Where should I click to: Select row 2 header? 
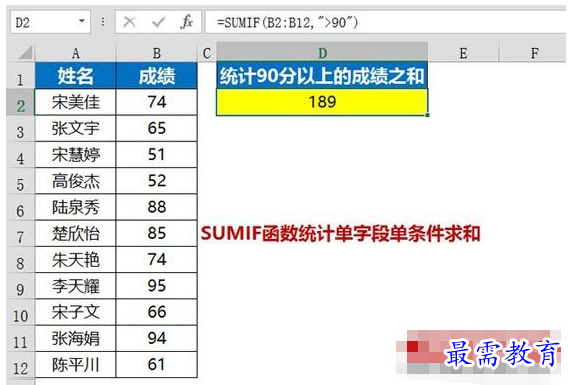tap(21, 102)
